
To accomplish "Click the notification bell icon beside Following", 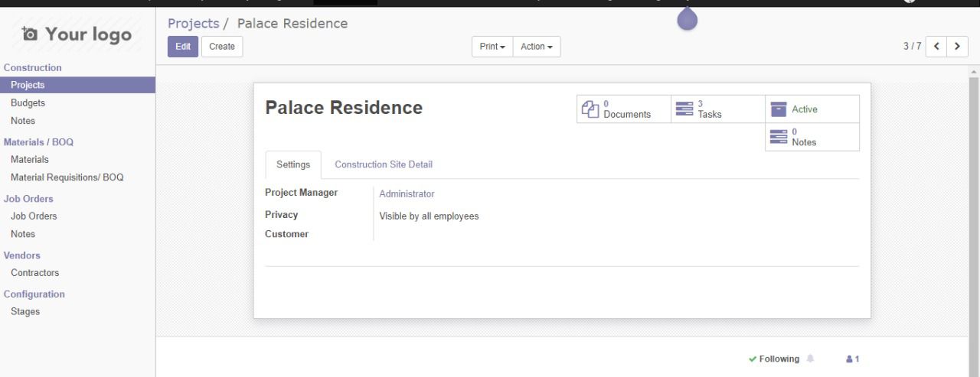I will pos(811,359).
